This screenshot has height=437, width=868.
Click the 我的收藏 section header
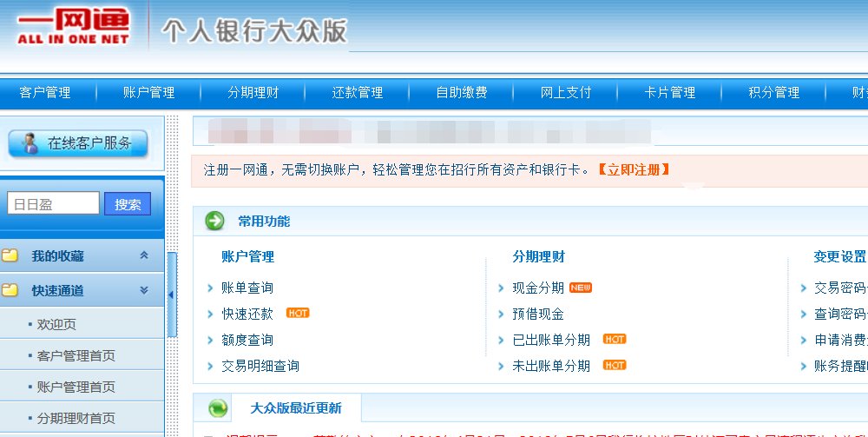tap(82, 255)
